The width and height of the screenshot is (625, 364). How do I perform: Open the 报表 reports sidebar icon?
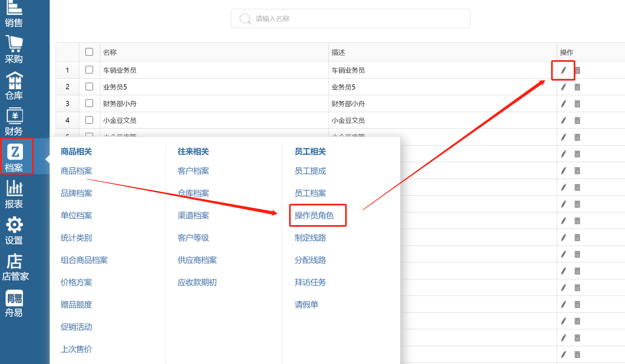tap(14, 194)
